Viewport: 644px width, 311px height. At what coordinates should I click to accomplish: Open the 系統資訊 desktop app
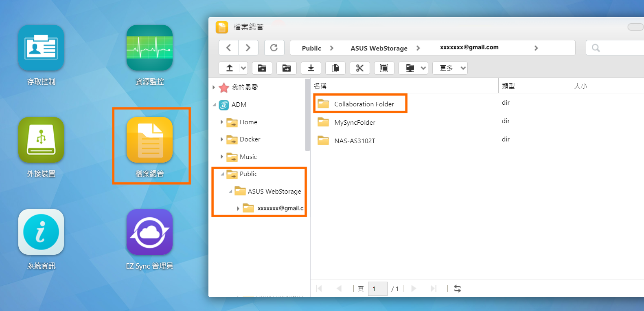coord(41,232)
